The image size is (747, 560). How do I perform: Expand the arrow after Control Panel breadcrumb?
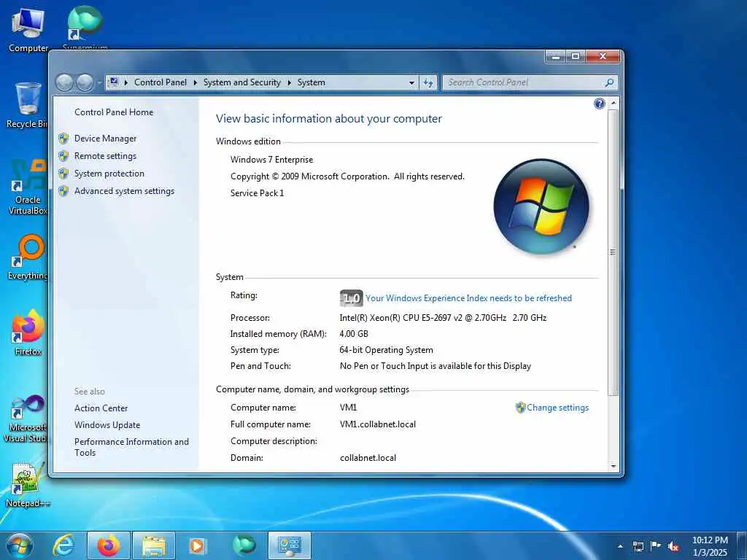(x=196, y=82)
